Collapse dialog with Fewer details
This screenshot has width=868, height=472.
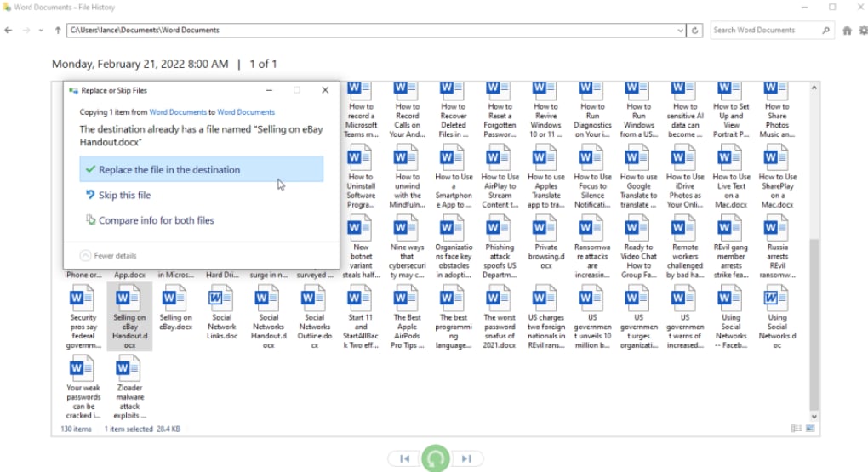109,256
